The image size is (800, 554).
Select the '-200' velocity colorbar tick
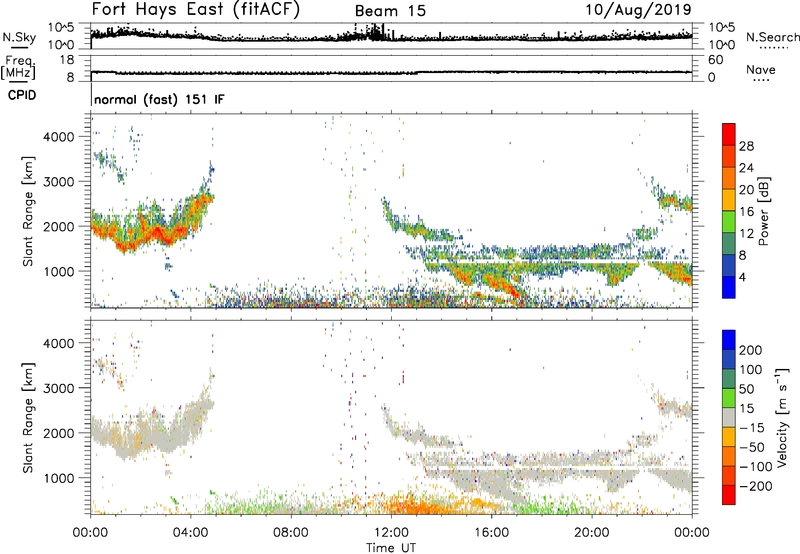756,486
